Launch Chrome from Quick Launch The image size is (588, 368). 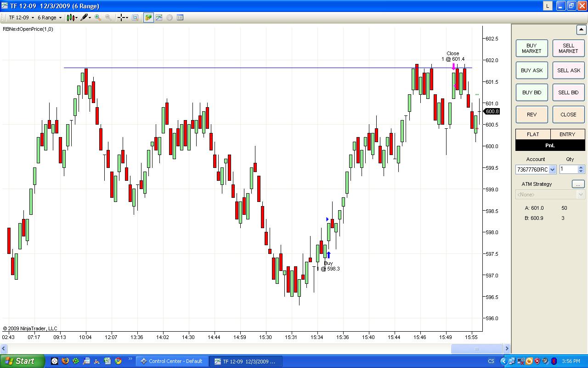point(118,361)
